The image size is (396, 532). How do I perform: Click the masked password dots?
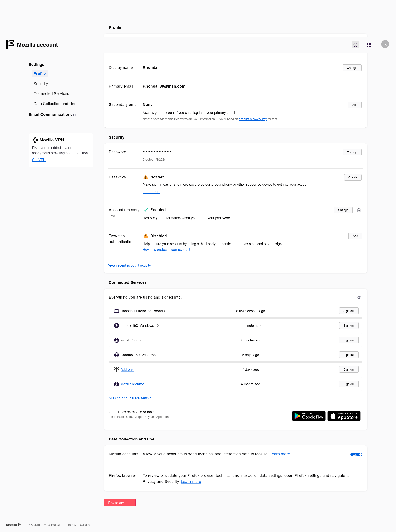click(x=157, y=152)
